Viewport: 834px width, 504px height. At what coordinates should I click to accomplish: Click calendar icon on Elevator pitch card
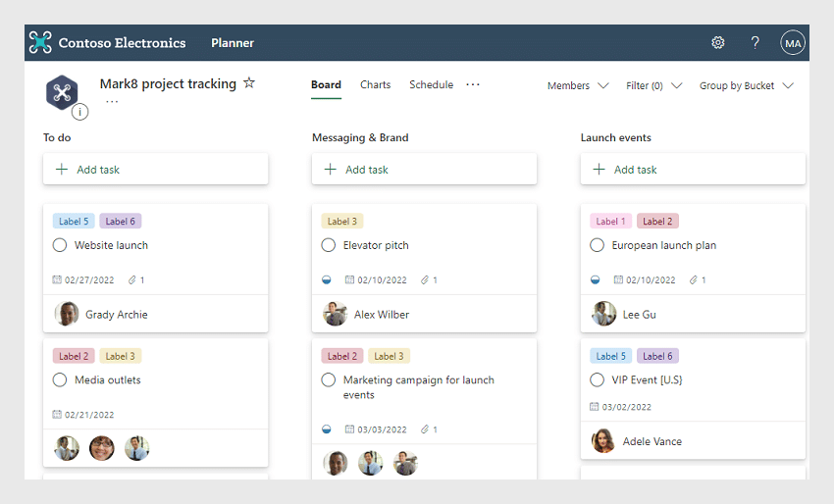[x=349, y=279]
